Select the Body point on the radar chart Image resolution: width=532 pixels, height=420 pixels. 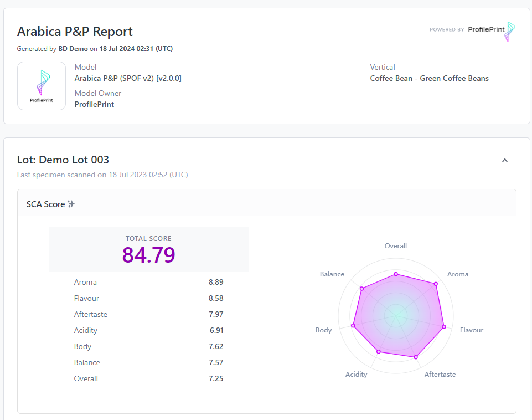(353, 326)
